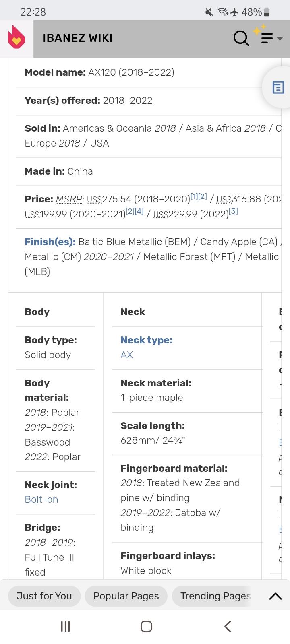Tap the battery status icon
This screenshot has height=644, width=290.
pos(267,12)
